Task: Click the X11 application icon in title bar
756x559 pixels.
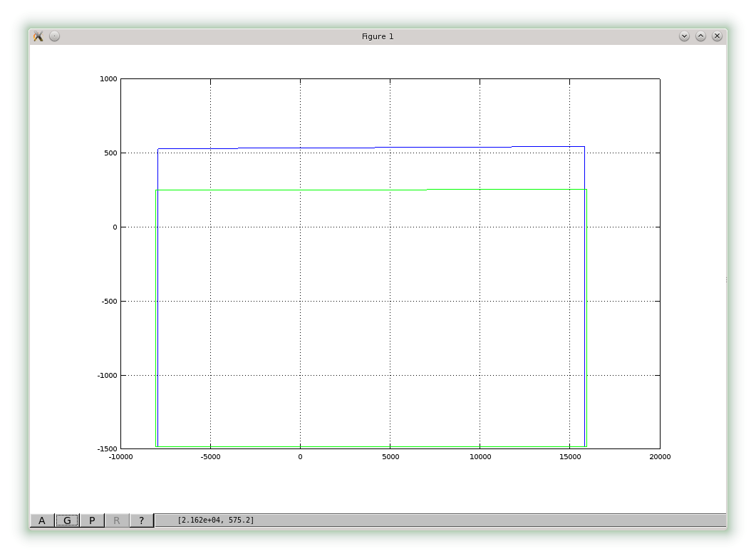Action: [38, 36]
